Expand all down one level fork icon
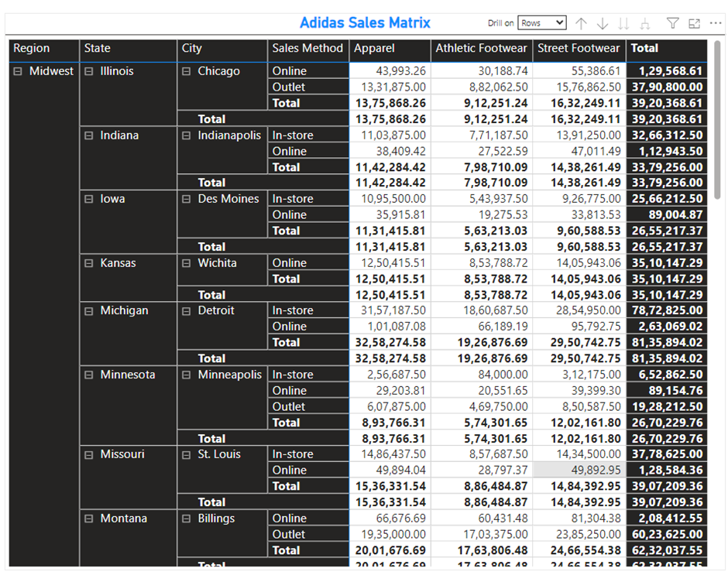The height and width of the screenshot is (575, 728). [645, 23]
